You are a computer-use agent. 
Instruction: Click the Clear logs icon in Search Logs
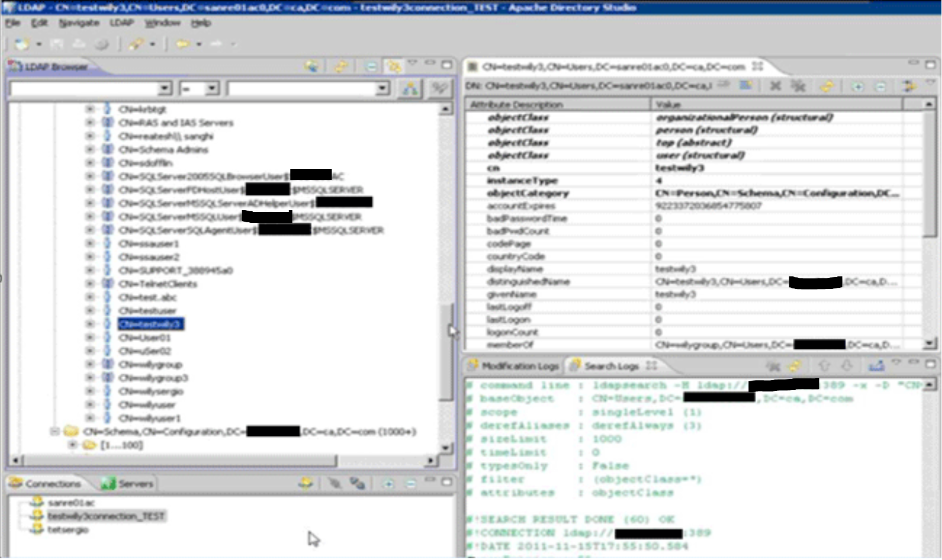pos(772,366)
